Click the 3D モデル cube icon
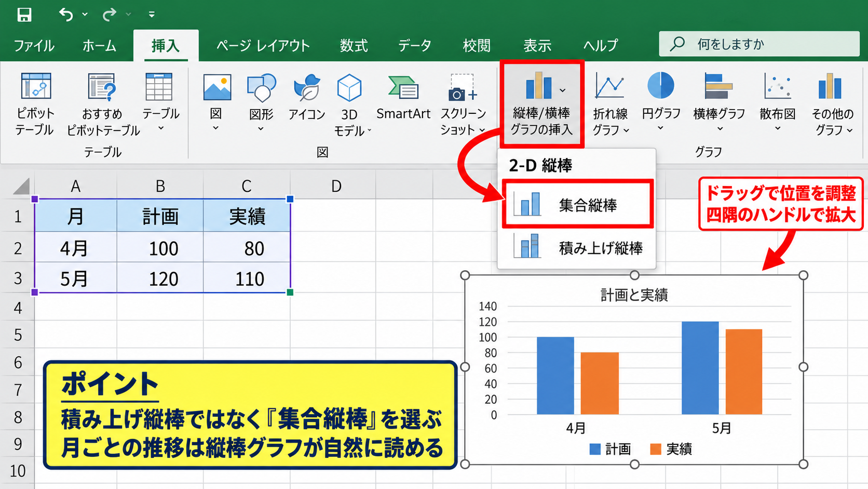The height and width of the screenshot is (489, 868). tap(349, 87)
